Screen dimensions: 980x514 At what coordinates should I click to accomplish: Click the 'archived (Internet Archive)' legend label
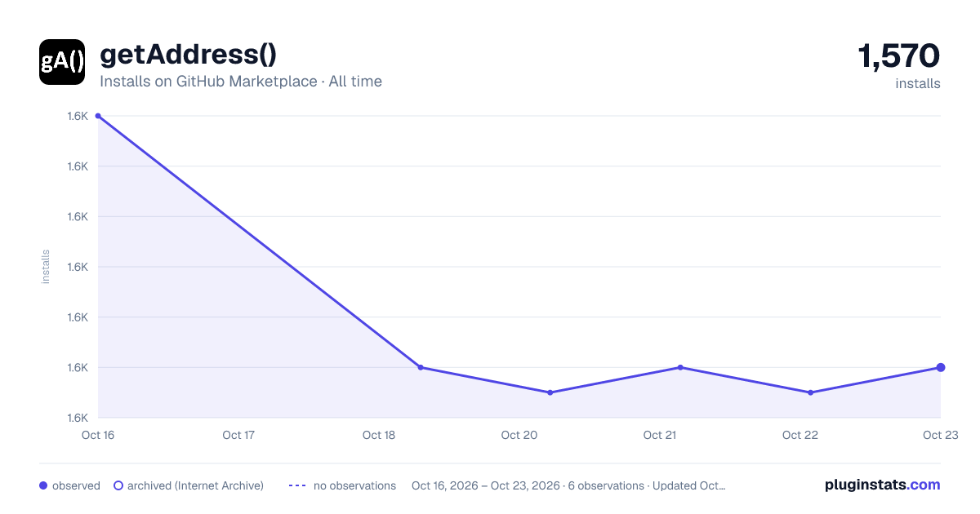click(195, 485)
